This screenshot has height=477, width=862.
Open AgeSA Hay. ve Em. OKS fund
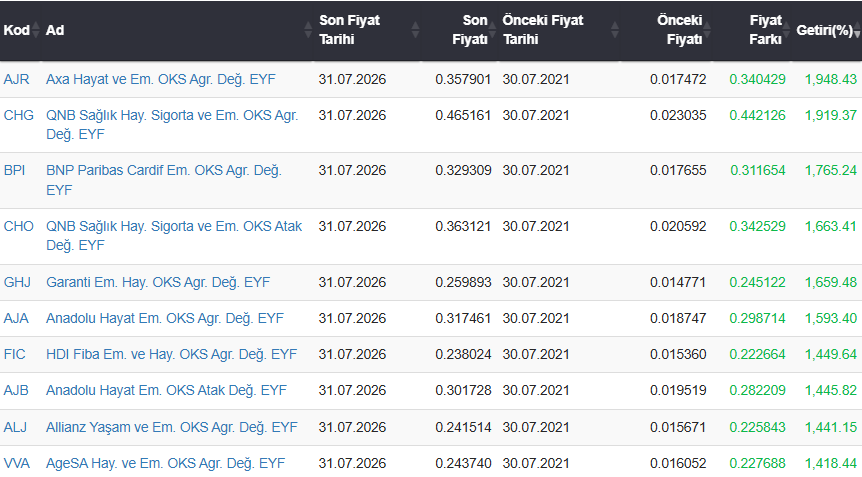(165, 463)
